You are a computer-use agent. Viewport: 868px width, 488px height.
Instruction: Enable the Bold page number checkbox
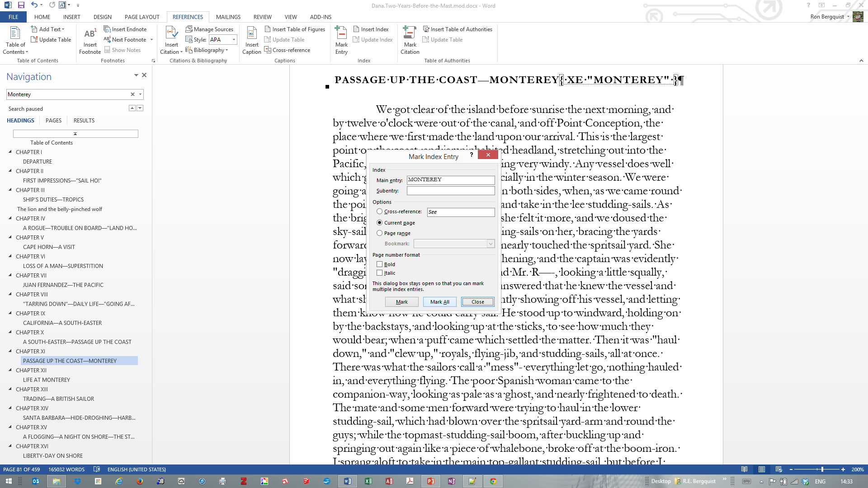coord(380,264)
